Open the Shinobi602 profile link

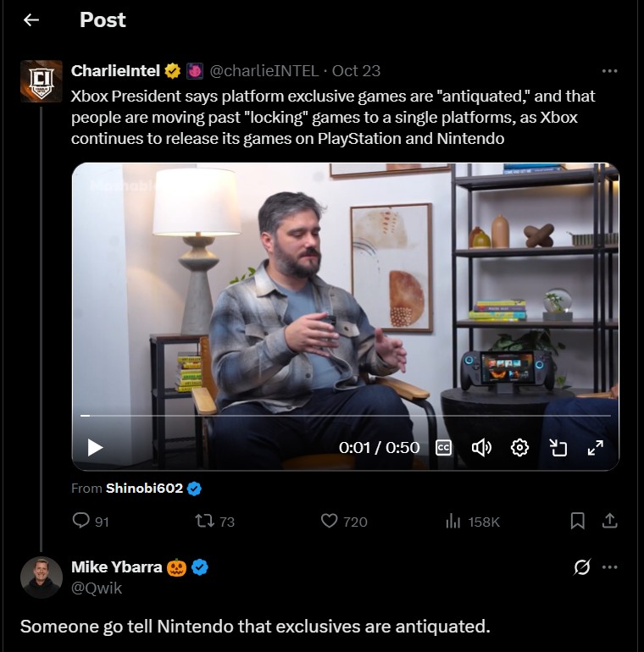pyautogui.click(x=144, y=488)
